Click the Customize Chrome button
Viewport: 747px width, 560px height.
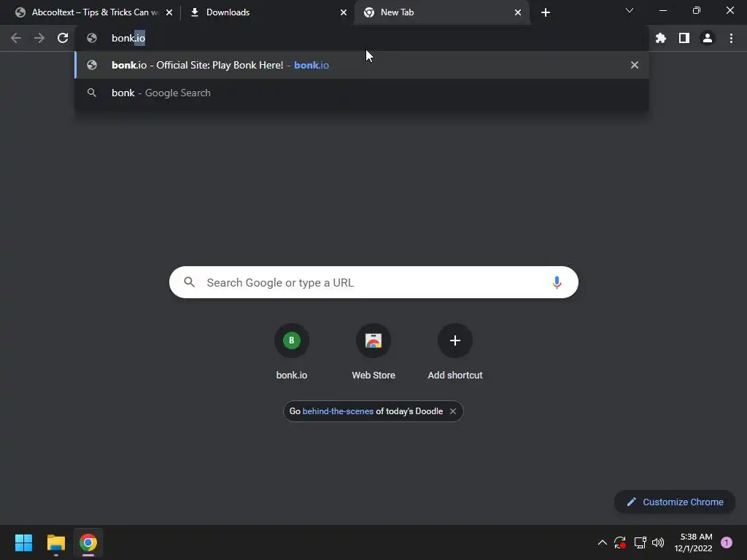point(675,502)
